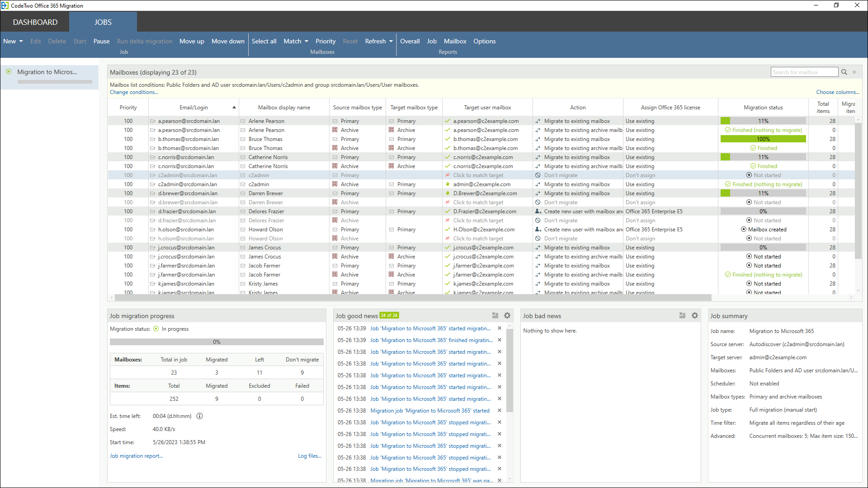Click green play icon of Migration job
Image resolution: width=868 pixels, height=488 pixels.
point(9,72)
